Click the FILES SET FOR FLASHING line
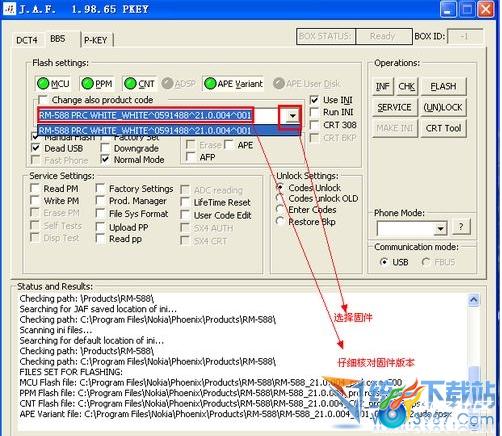Viewport: 502px width, 436px height. [71, 372]
